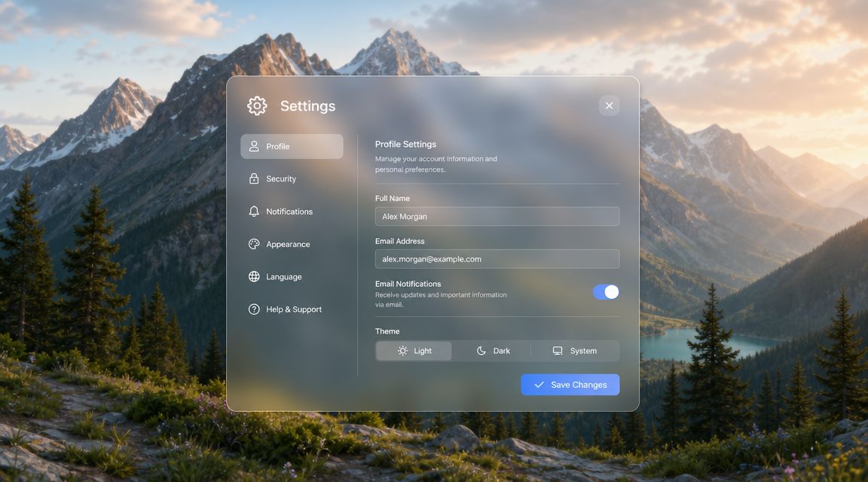
Task: Click the Profile person icon
Action: (253, 146)
